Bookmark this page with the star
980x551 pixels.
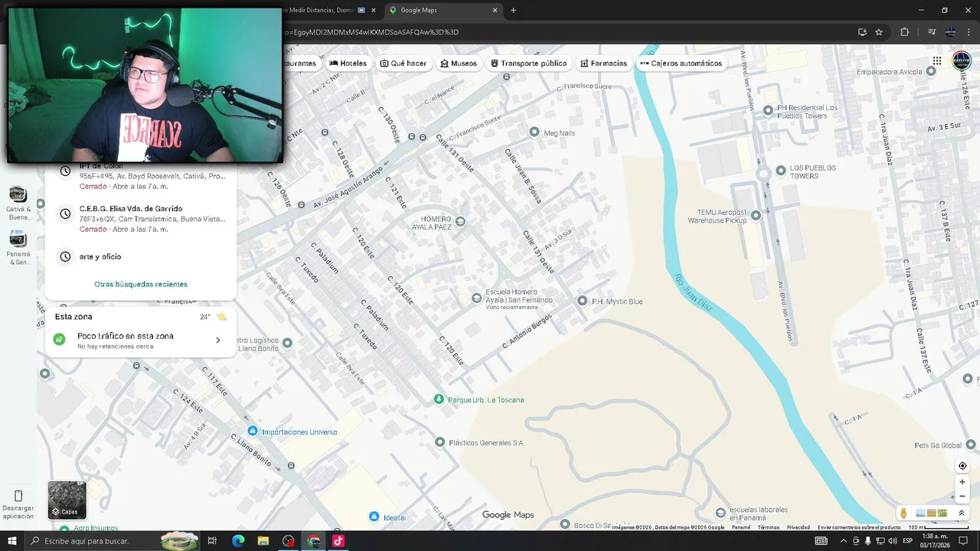coord(879,32)
